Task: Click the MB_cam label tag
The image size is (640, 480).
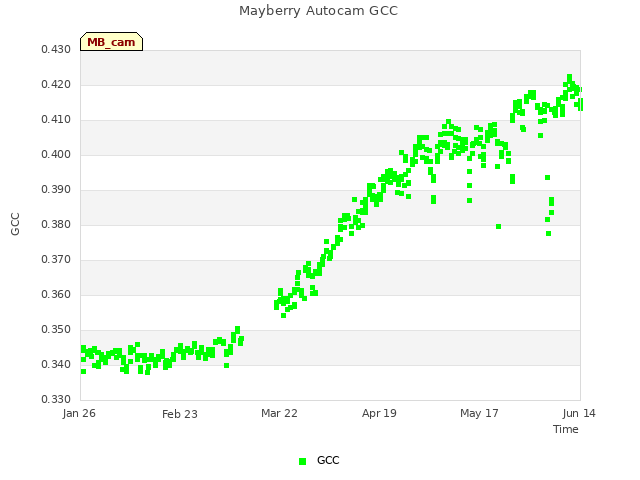Action: click(111, 42)
